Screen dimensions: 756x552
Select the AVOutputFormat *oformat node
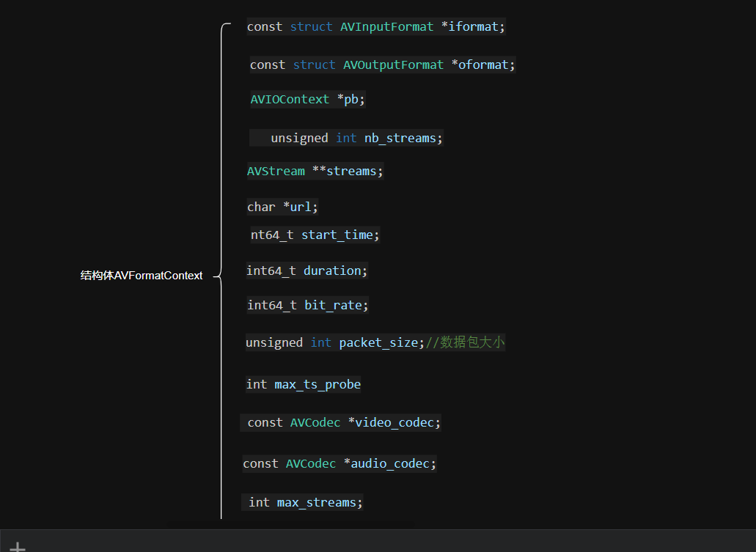[383, 65]
